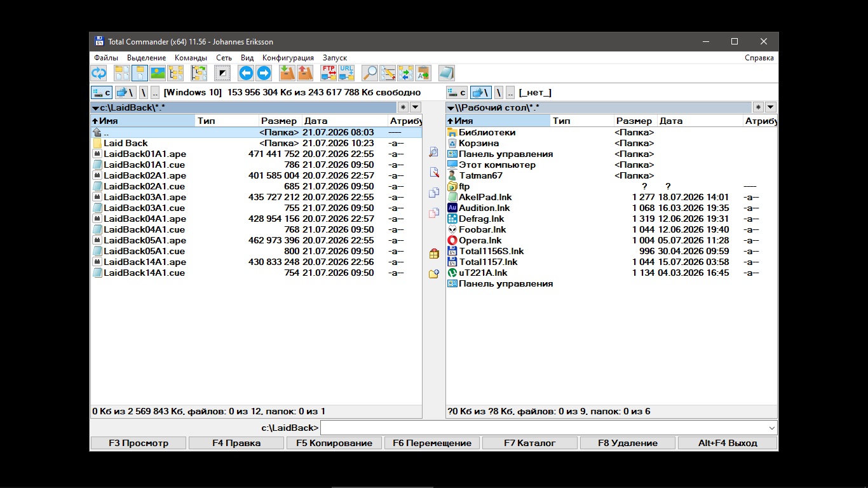Click the URL new FTP connection icon

tap(346, 73)
